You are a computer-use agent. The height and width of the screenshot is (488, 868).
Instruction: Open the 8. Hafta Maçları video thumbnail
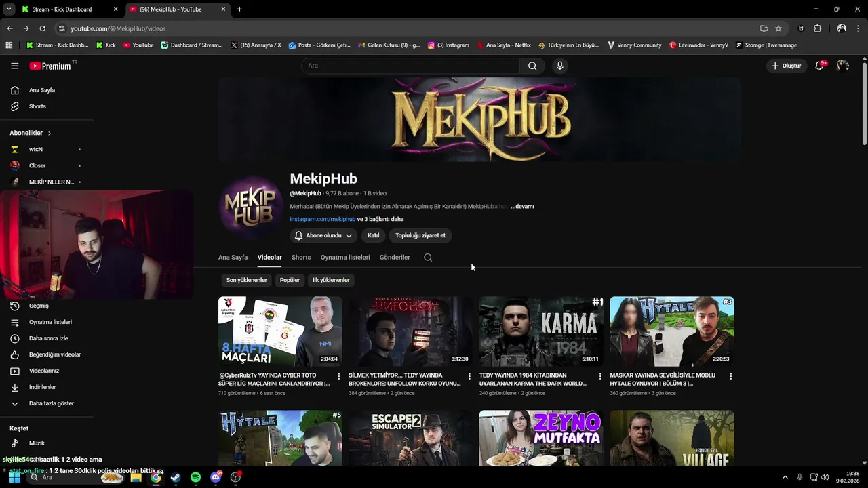click(280, 331)
